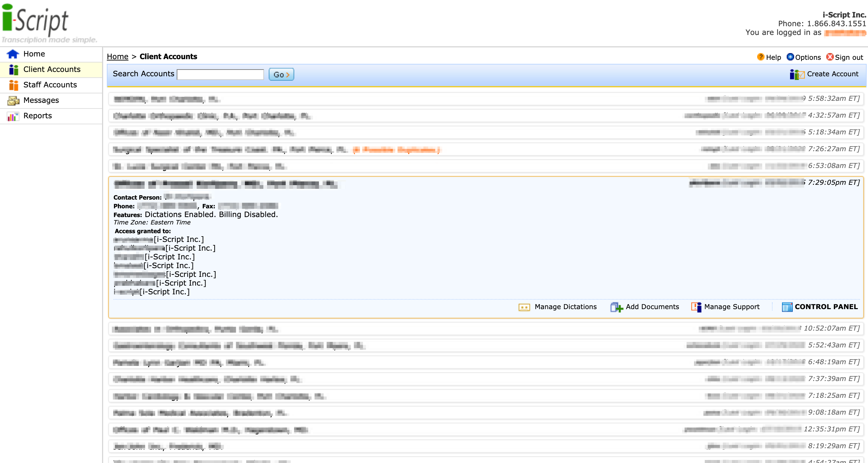The width and height of the screenshot is (868, 463).
Task: Click the Staff Accounts people icon
Action: [13, 85]
